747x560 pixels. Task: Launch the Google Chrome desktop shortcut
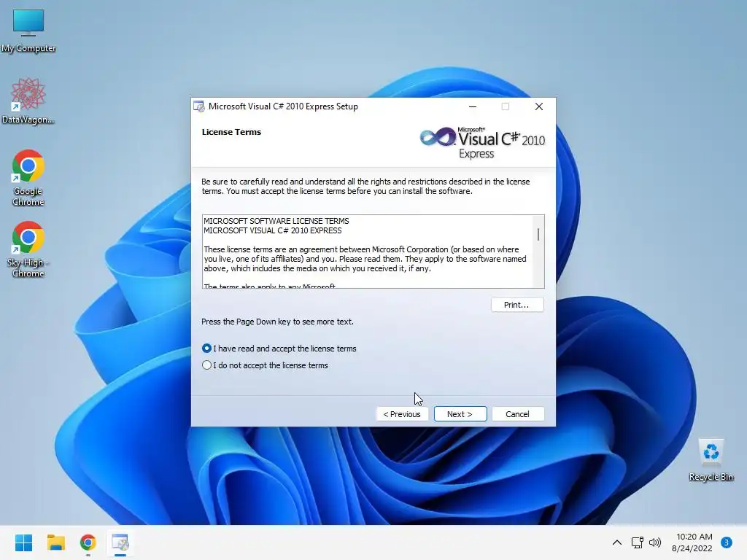[x=28, y=178]
